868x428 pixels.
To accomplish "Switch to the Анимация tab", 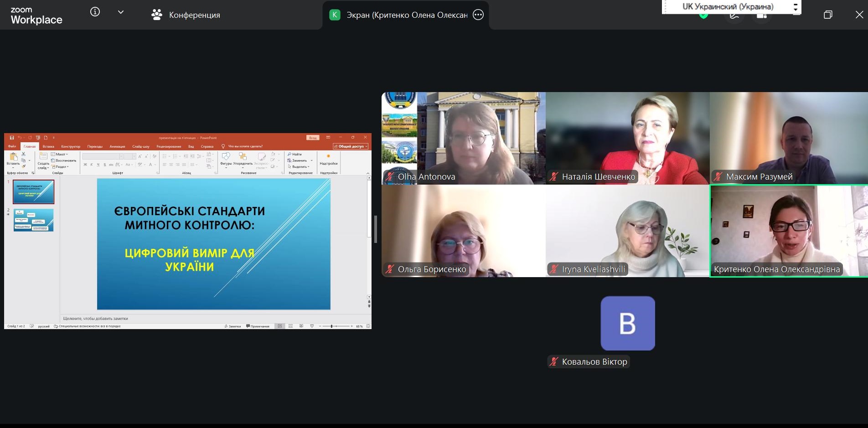I will 117,146.
